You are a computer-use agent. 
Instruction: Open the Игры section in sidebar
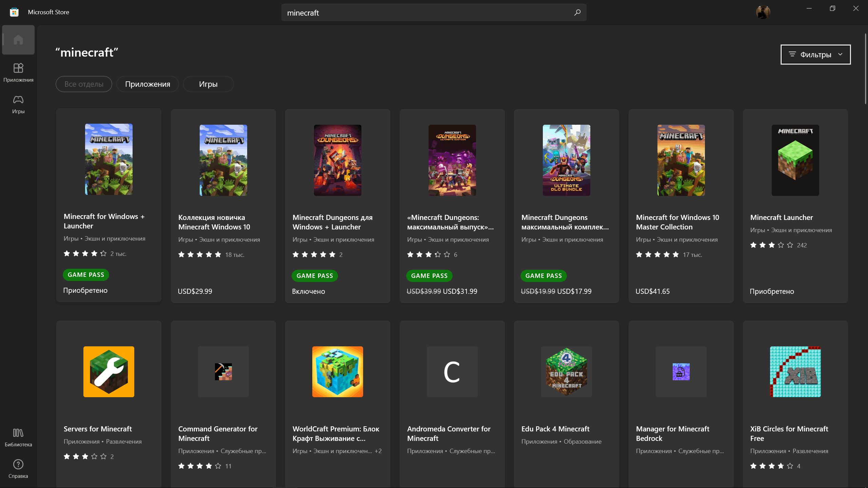(18, 104)
